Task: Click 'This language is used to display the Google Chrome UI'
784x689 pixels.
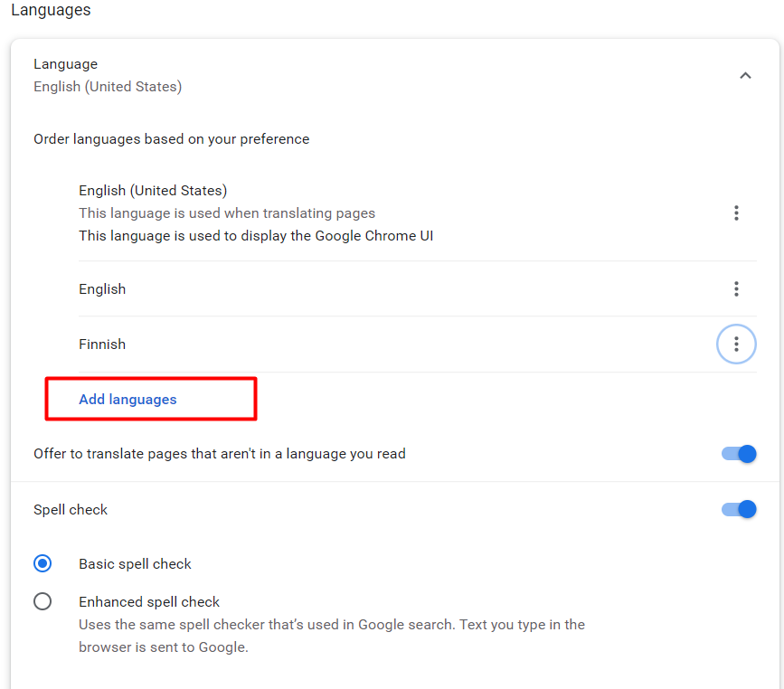Action: [256, 236]
